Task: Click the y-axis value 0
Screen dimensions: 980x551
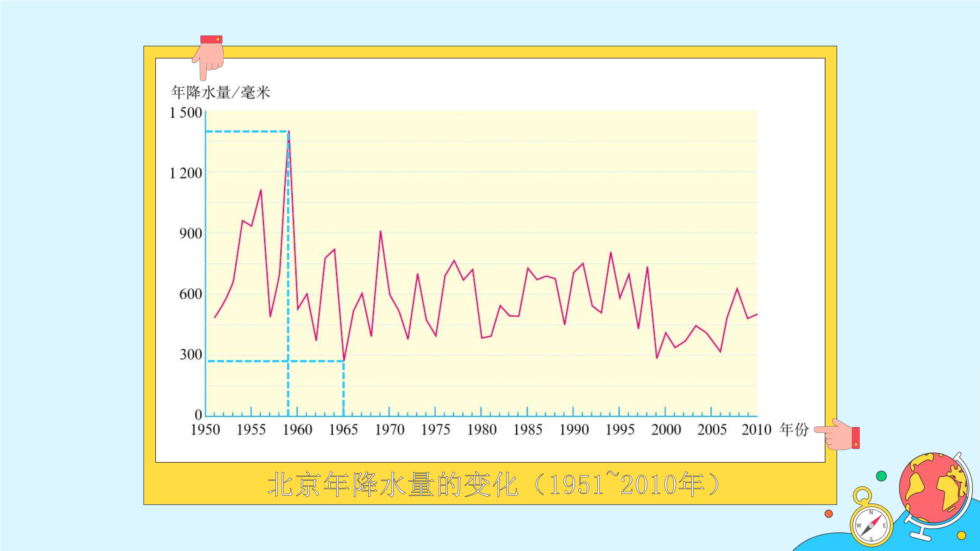Action: 198,414
